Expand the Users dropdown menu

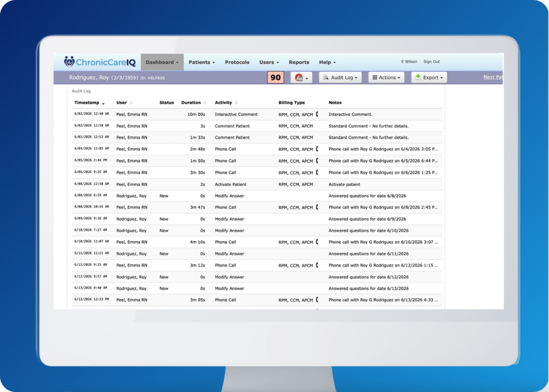pos(269,62)
